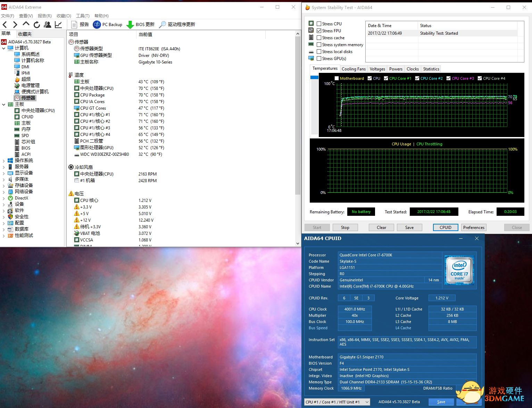Click the CPUID button in Stability Test
This screenshot has width=532, height=408.
[x=446, y=228]
